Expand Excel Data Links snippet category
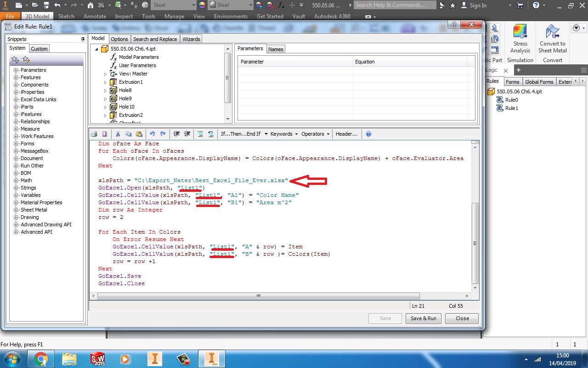588x368 pixels. coord(16,99)
